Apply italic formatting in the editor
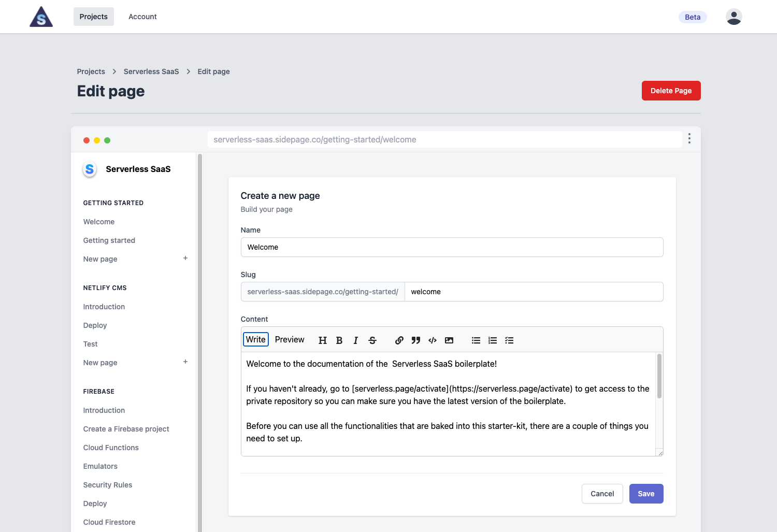 pos(355,340)
